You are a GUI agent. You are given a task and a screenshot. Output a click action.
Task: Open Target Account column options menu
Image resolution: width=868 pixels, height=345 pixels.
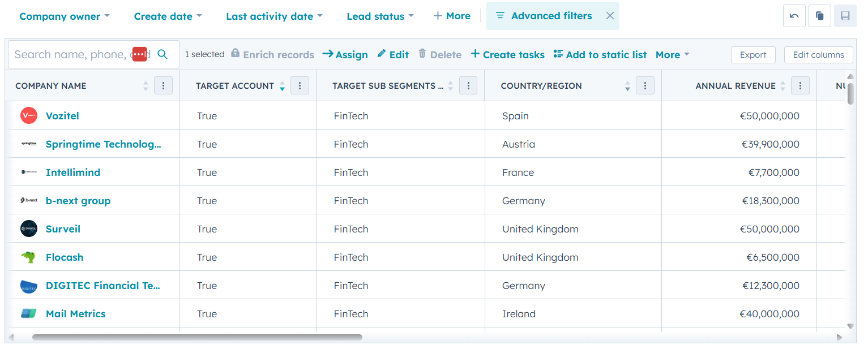pyautogui.click(x=300, y=86)
